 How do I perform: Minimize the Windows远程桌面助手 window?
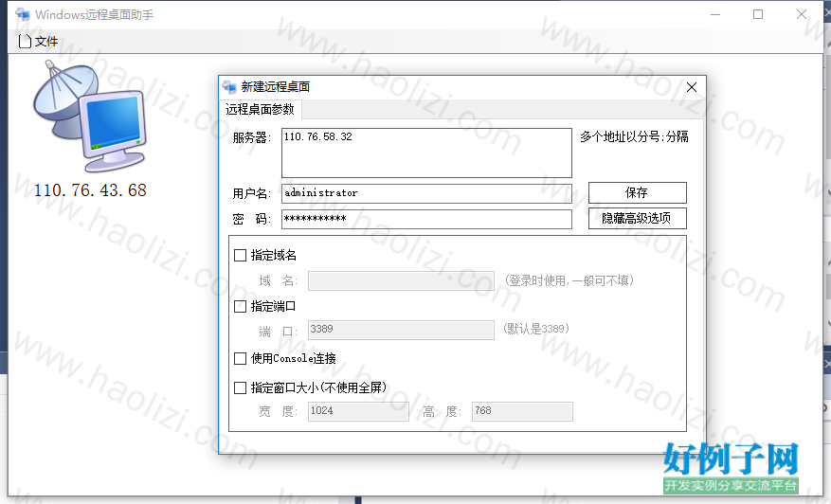pos(715,14)
